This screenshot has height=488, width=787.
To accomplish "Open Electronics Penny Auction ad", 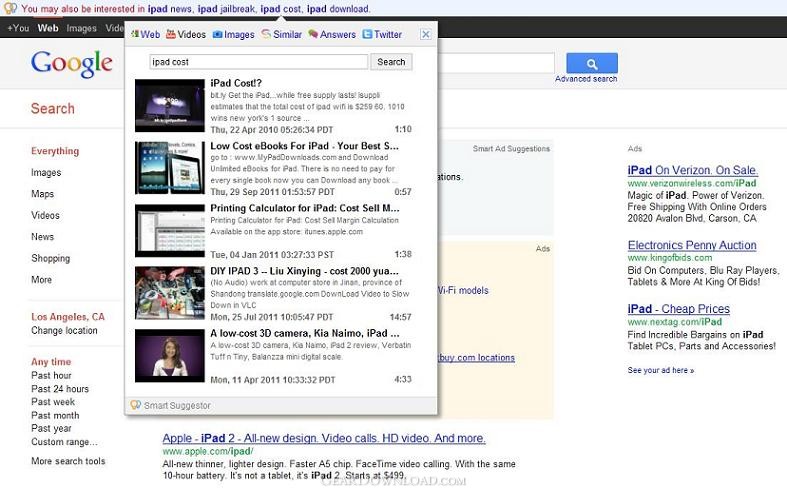I will tap(692, 245).
